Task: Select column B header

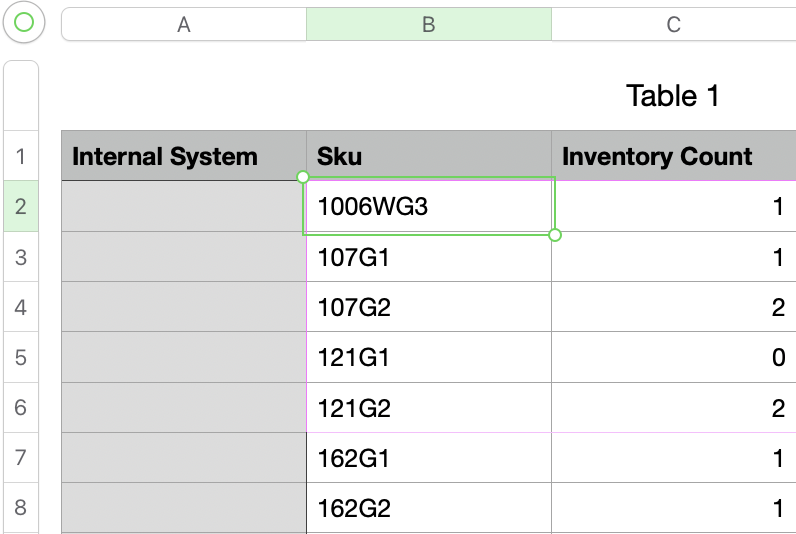Action: (x=428, y=25)
